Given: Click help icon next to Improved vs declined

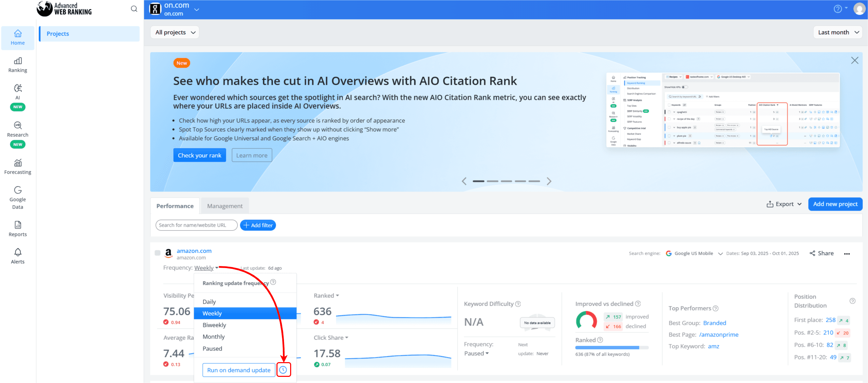Looking at the screenshot, I should point(638,304).
